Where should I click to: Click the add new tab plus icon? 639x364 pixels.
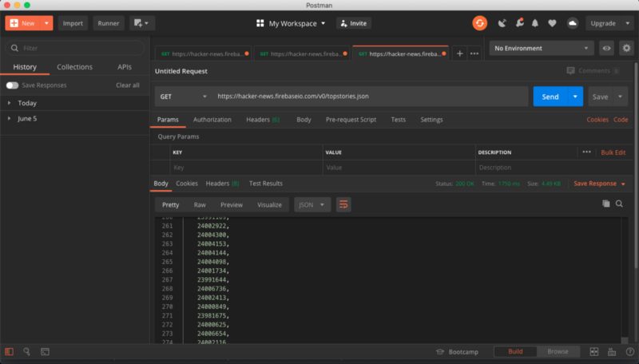459,53
